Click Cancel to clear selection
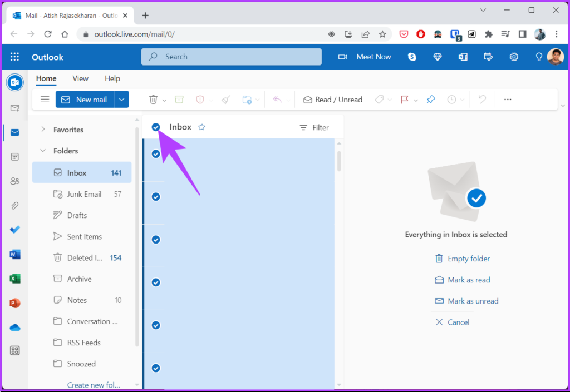 453,322
